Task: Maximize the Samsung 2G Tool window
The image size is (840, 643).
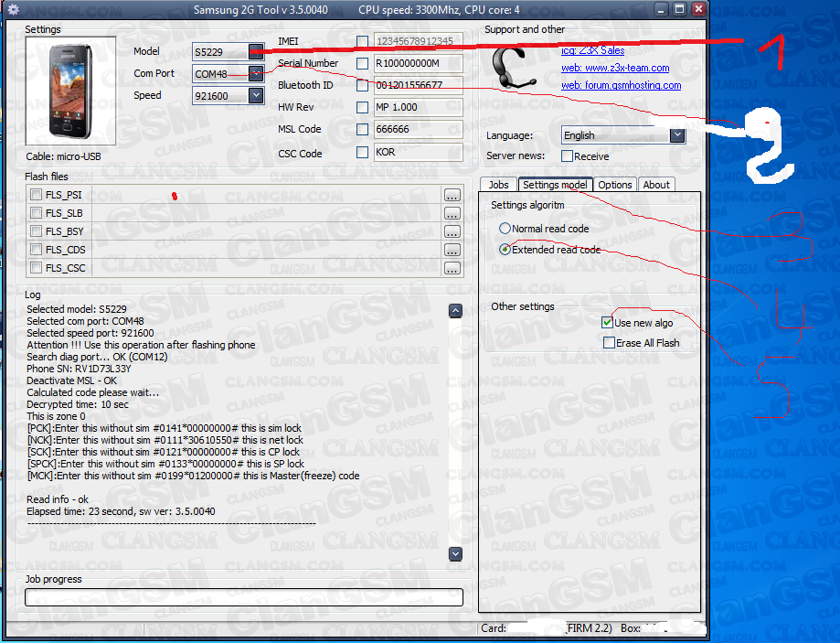Action: [x=680, y=9]
